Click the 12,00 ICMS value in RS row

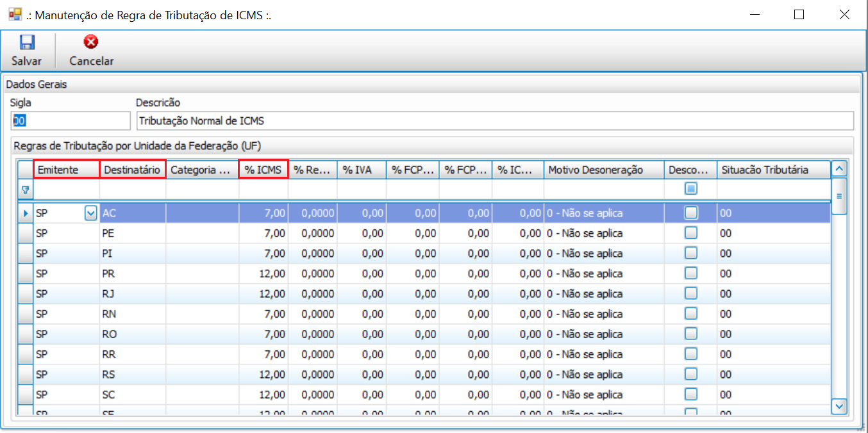263,375
